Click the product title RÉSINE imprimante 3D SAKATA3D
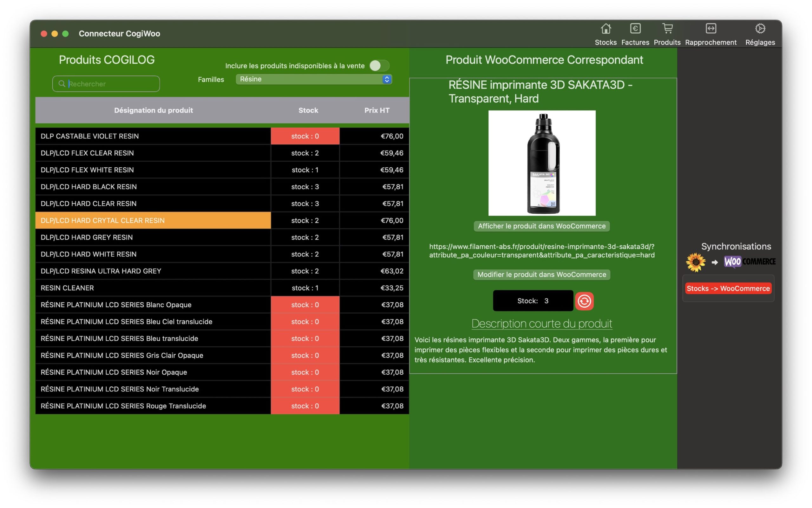Image resolution: width=812 pixels, height=508 pixels. coord(540,92)
